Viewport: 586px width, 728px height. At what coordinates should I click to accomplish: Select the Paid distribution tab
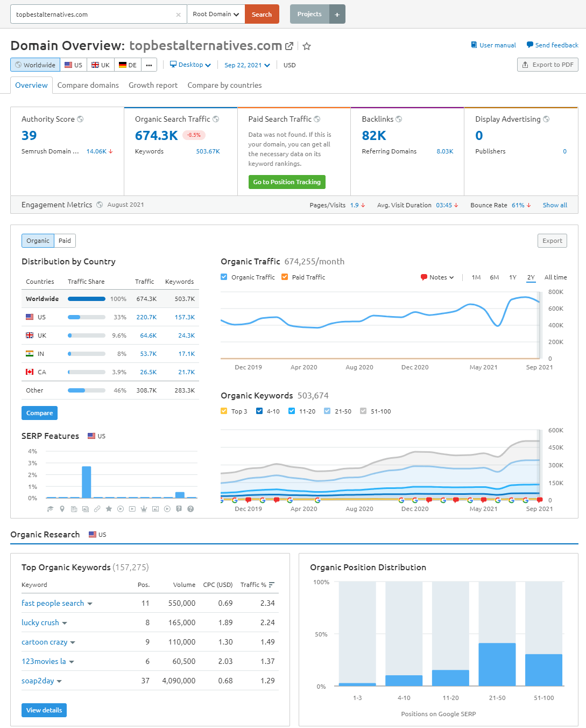65,241
